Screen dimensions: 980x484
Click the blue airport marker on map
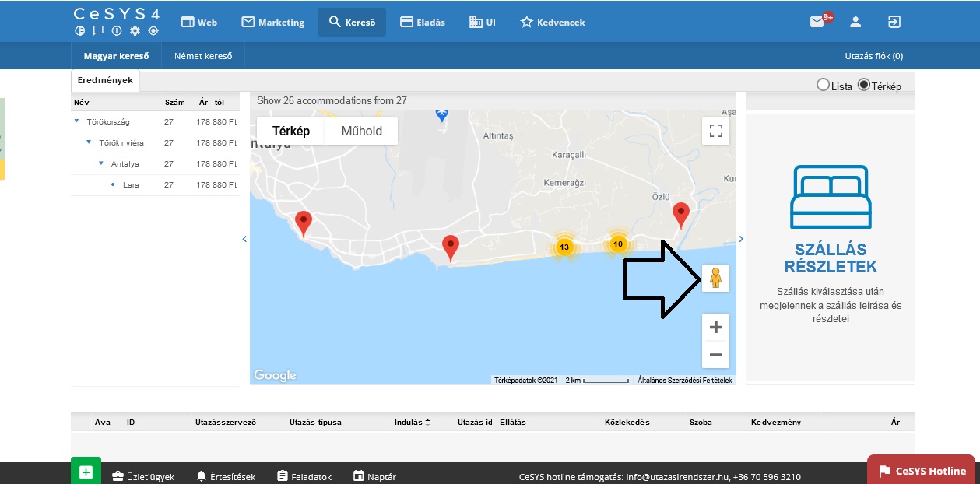click(x=442, y=115)
